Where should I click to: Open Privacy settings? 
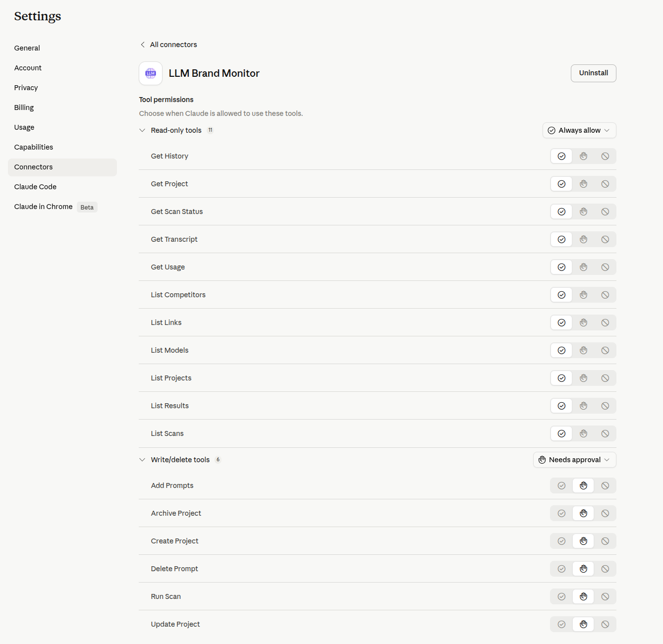point(62,88)
